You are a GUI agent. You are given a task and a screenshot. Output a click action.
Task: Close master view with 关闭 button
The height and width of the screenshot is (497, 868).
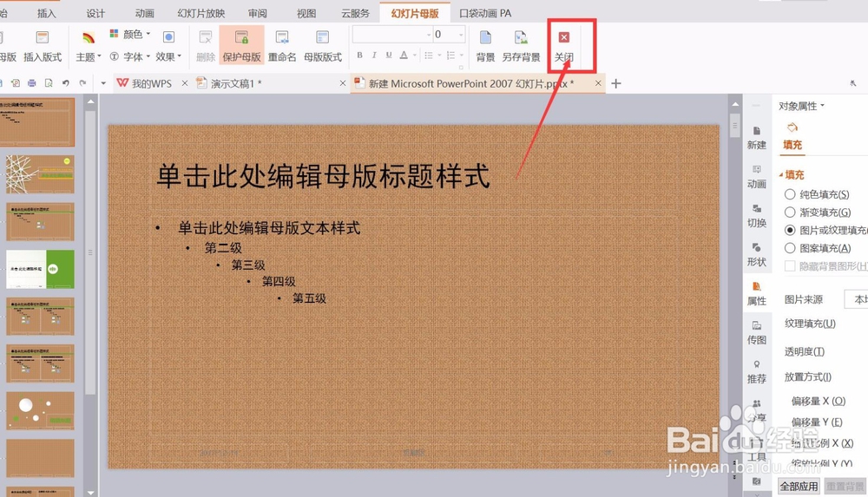tap(564, 45)
